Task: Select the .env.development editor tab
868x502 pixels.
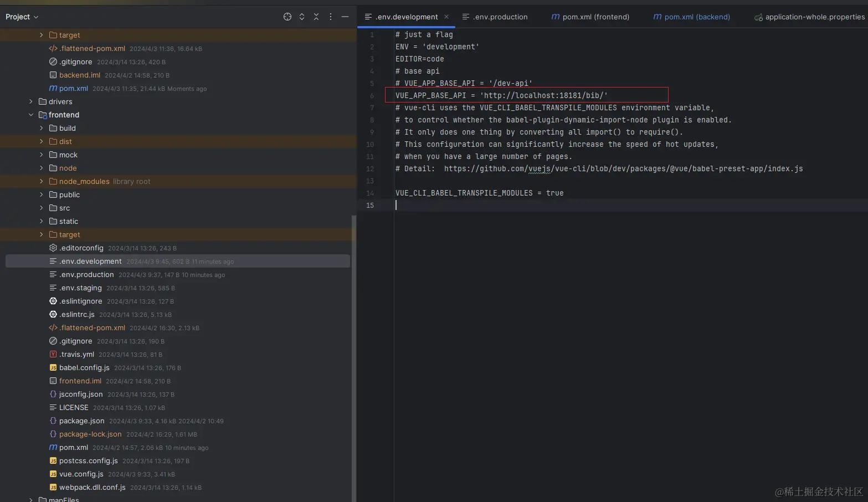Action: click(x=407, y=17)
